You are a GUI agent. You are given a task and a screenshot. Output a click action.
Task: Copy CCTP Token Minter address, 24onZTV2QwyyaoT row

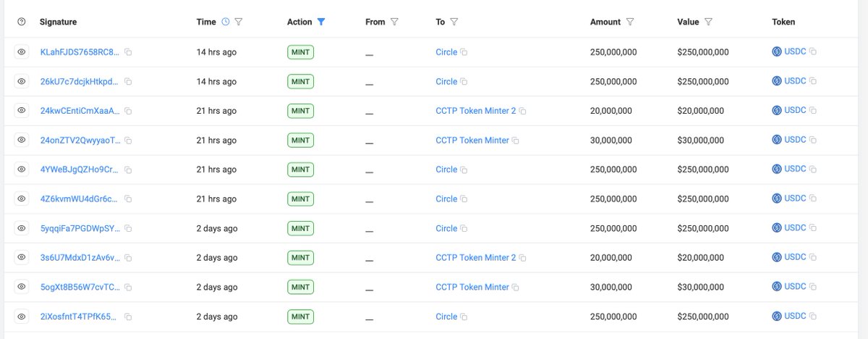pyautogui.click(x=516, y=141)
